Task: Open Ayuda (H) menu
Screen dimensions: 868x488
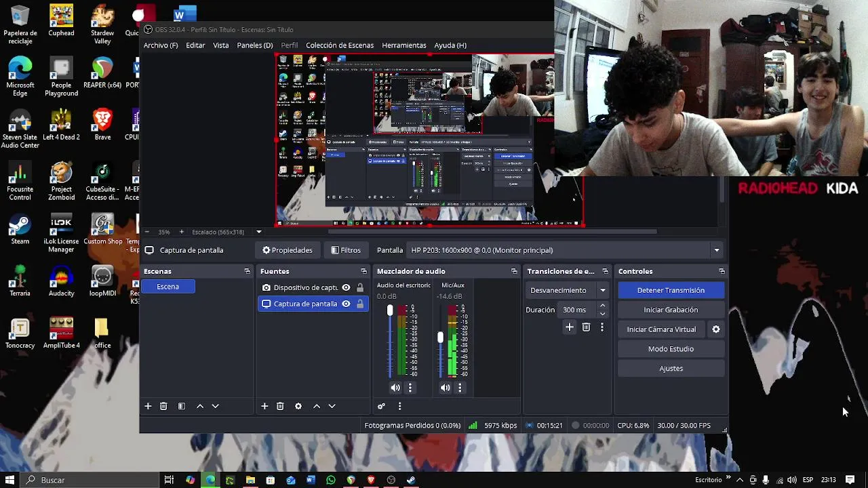Action: pyautogui.click(x=450, y=45)
